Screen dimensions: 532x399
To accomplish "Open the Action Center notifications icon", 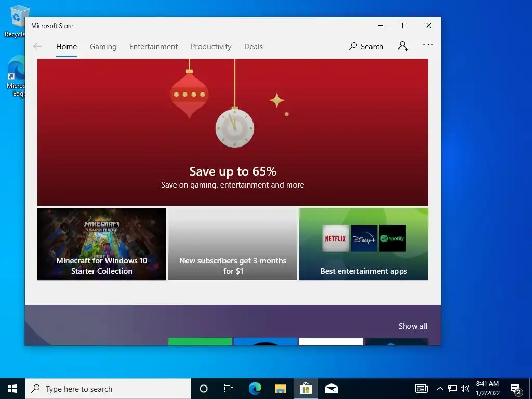I will (516, 389).
